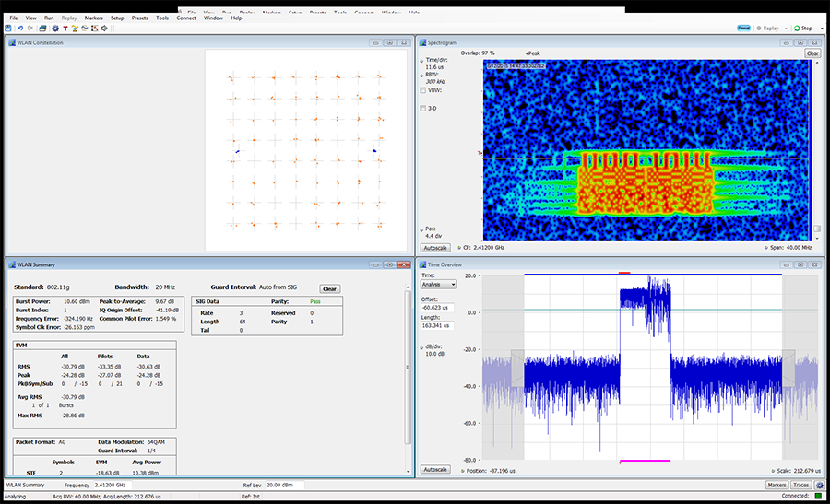
Task: Click the Undo arrow icon
Action: coord(20,29)
